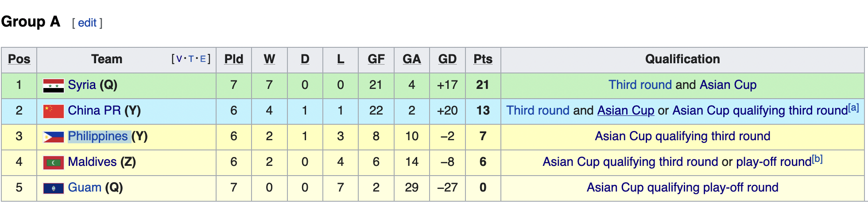
Task: Open the Philippines team link
Action: tap(97, 136)
